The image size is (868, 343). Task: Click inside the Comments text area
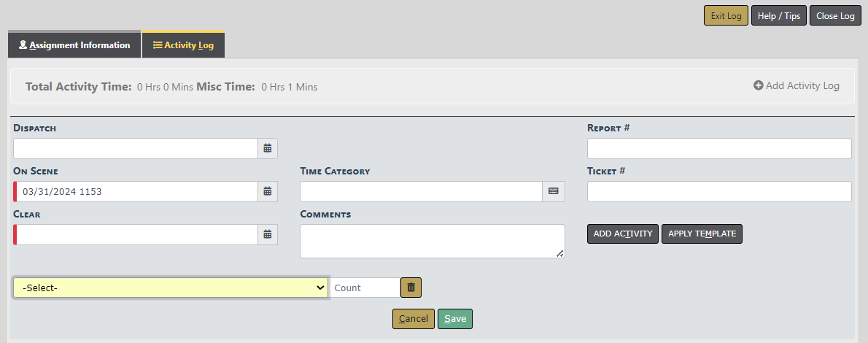[432, 241]
